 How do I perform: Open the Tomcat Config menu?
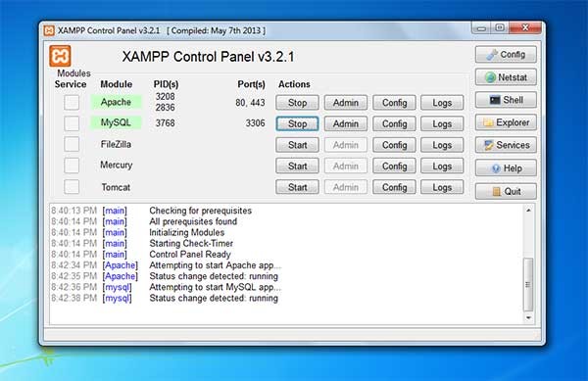(x=394, y=187)
